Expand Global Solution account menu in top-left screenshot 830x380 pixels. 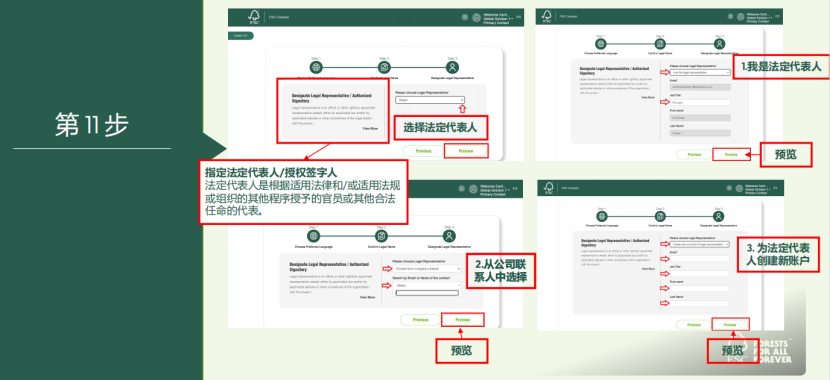[498, 19]
